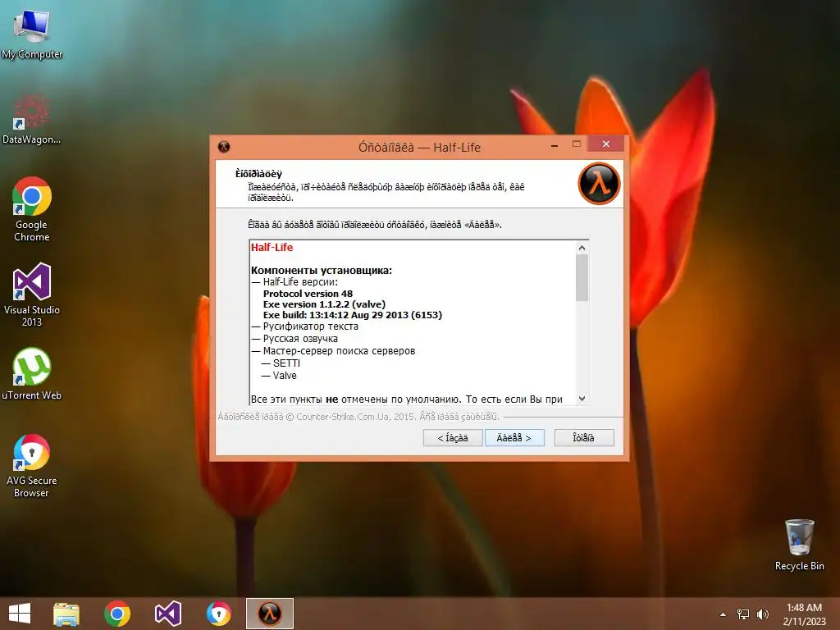
Task: Minimize the Half-Life installer window
Action: tap(555, 145)
